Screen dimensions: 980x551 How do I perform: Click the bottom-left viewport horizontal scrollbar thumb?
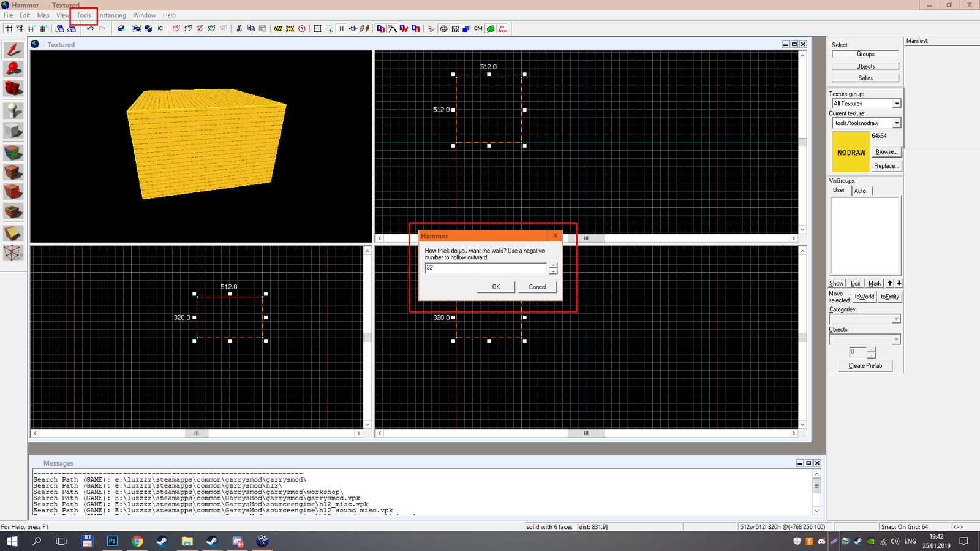pyautogui.click(x=197, y=433)
